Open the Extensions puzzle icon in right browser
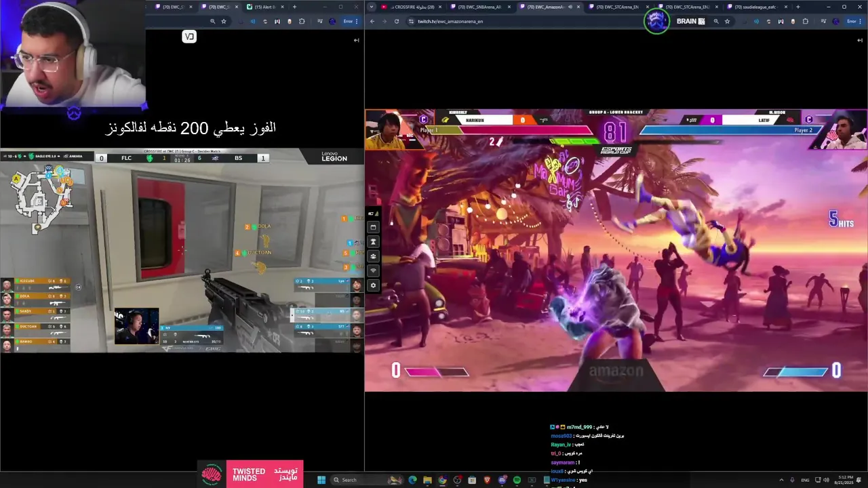The image size is (868, 488). (x=805, y=21)
